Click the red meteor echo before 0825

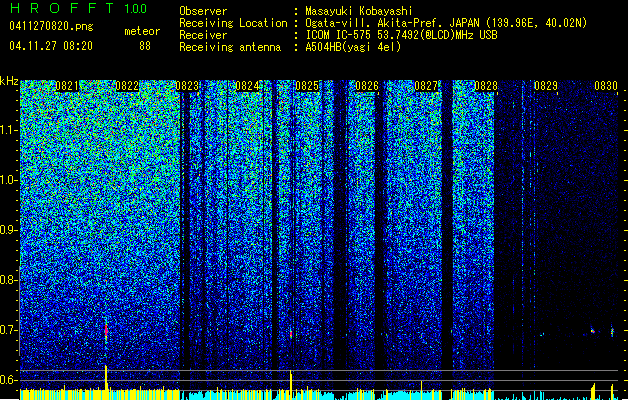point(291,334)
